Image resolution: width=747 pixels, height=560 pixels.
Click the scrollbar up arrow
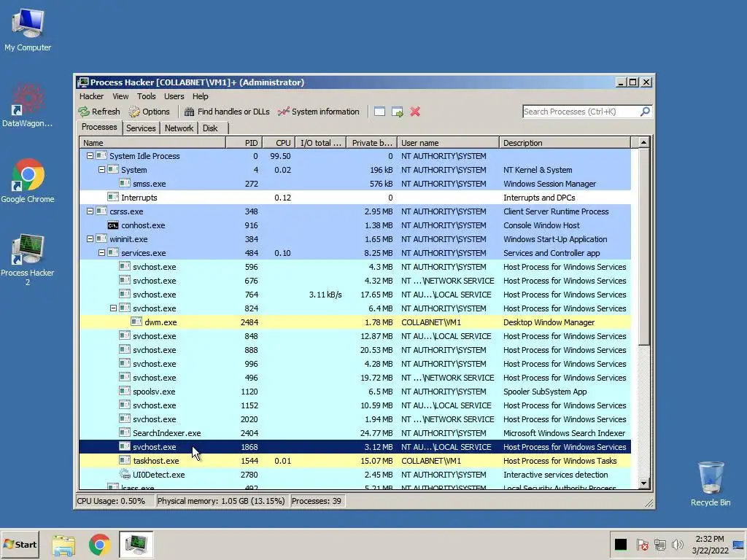(643, 143)
